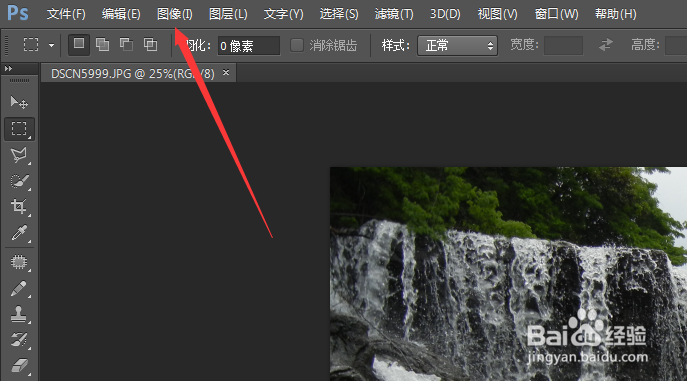Open the 文字(Y) menu
Viewport: 687px width, 381px height.
click(x=283, y=14)
